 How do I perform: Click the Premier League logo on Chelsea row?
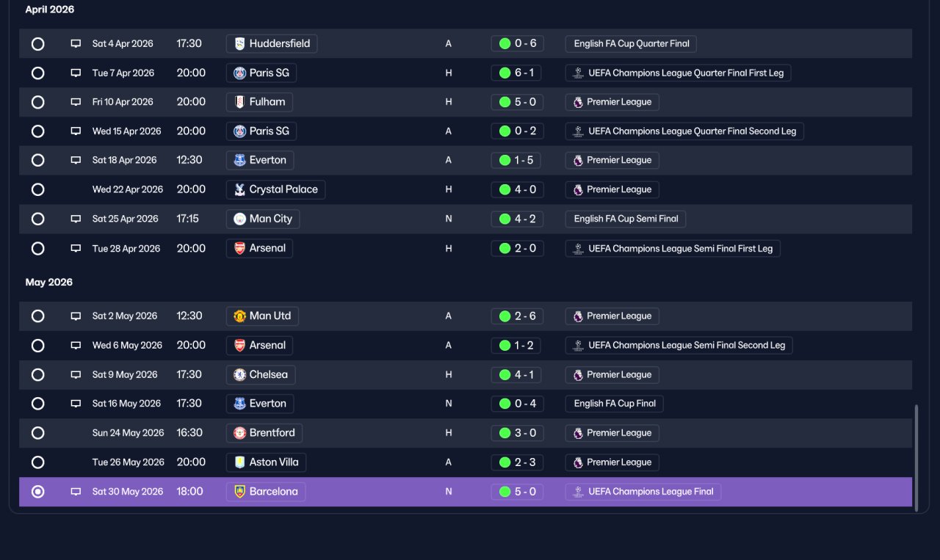point(578,375)
